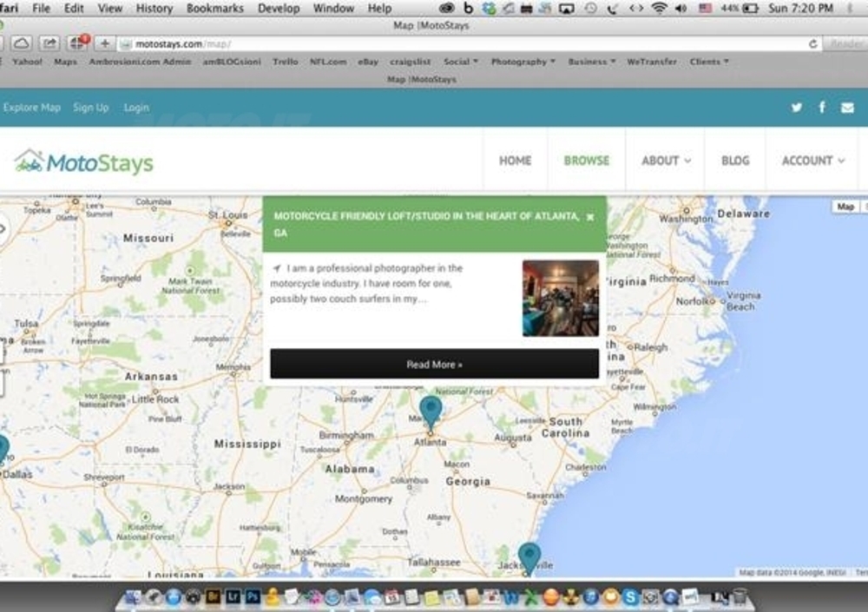Select BROWSE in site navigation
This screenshot has height=612, width=868.
click(x=587, y=161)
